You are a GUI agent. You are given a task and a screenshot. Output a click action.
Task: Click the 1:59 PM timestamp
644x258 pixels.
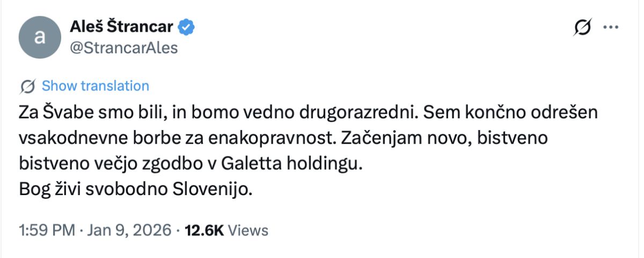[46, 231]
